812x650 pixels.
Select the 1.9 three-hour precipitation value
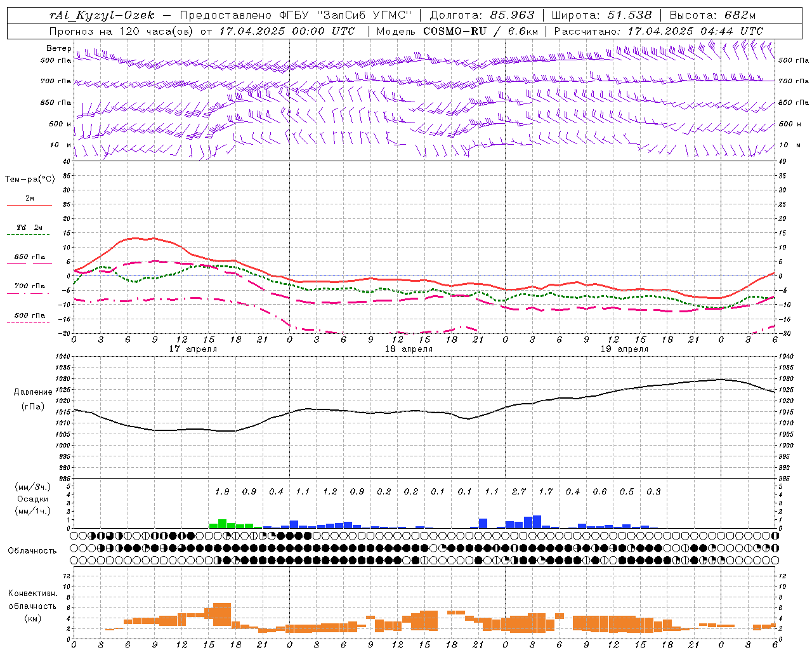(x=222, y=491)
